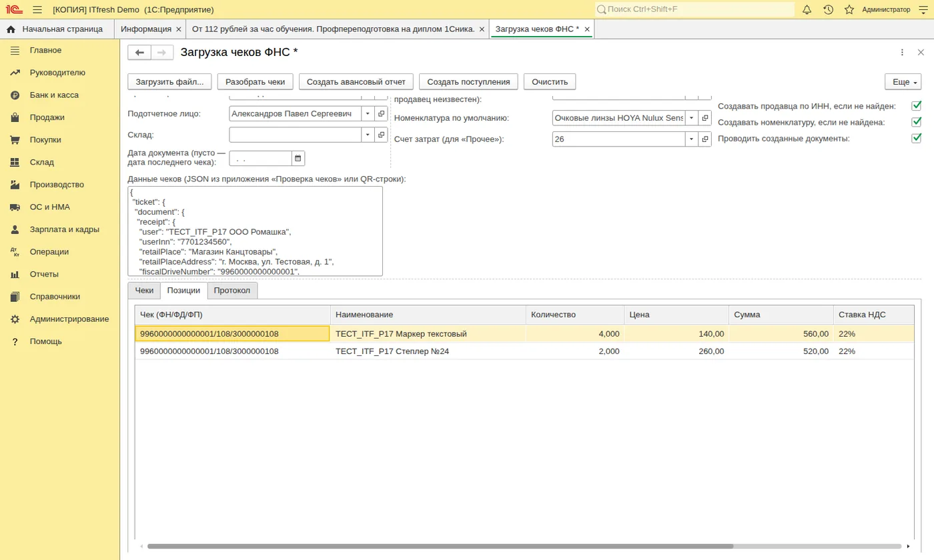This screenshot has height=560, width=934.
Task: Open the Склад field record icon
Action: [x=382, y=135]
